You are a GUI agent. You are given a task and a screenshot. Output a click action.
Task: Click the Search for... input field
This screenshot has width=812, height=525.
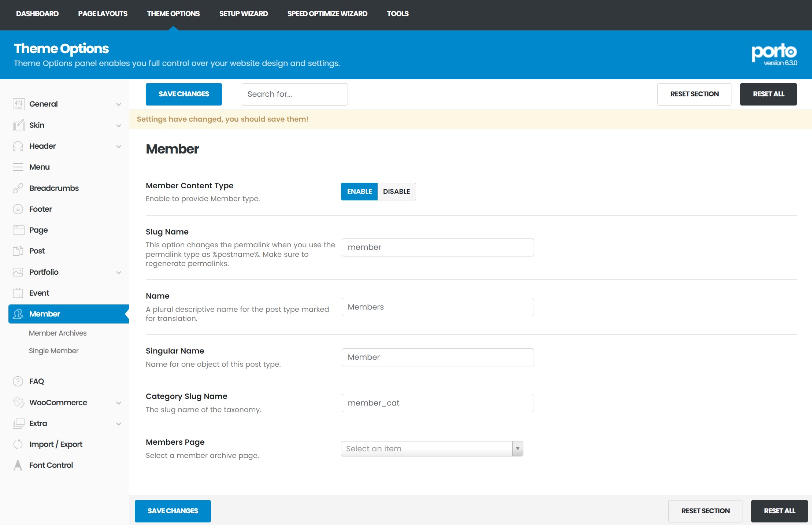pos(294,94)
